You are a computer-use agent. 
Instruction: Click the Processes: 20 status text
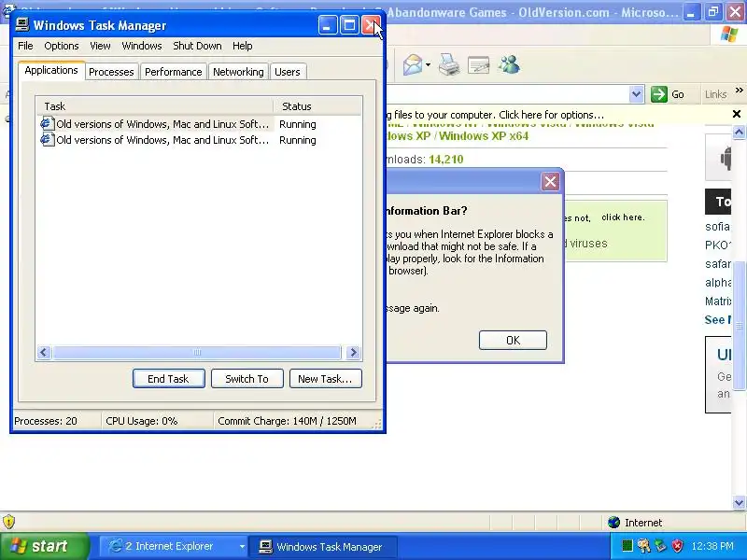[x=46, y=421]
